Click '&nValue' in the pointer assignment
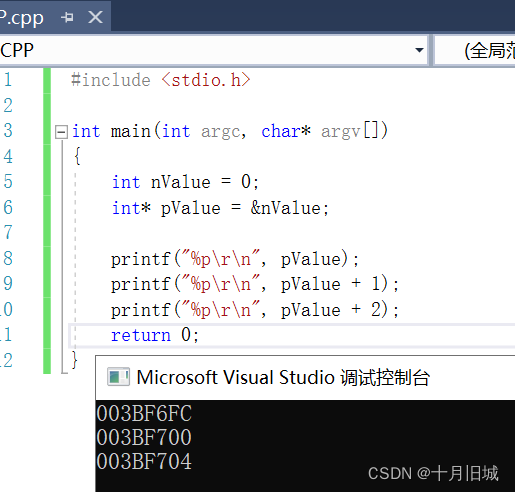The width and height of the screenshot is (515, 492). tap(286, 208)
